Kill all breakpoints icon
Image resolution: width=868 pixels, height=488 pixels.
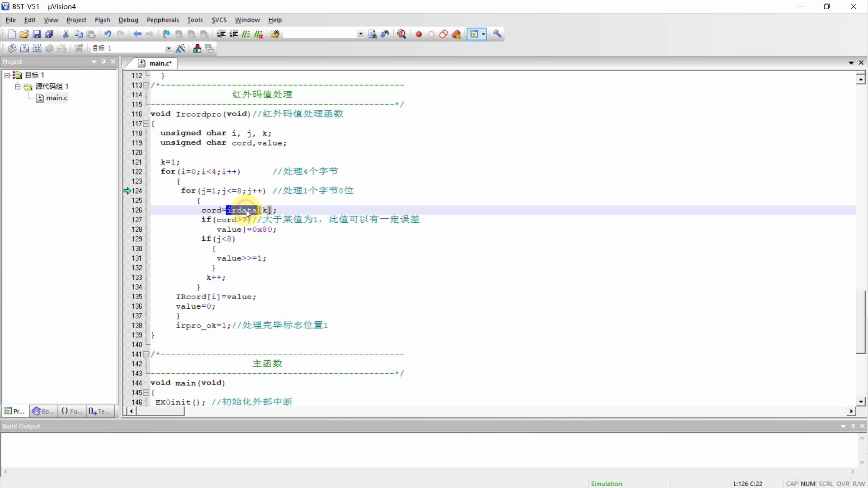[457, 34]
